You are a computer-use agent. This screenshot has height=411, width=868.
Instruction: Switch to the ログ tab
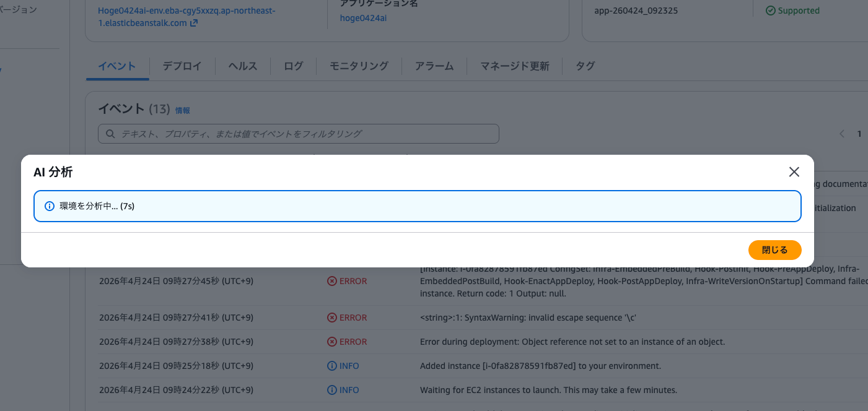(x=292, y=66)
